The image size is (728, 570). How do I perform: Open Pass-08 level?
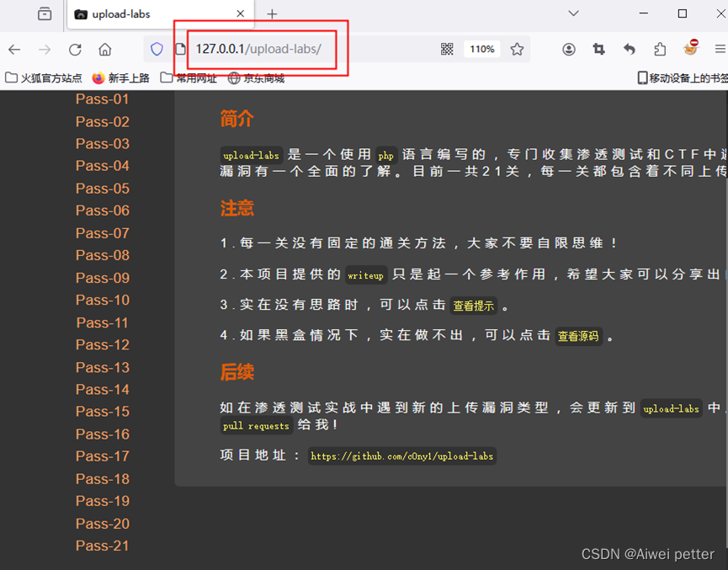tap(102, 255)
